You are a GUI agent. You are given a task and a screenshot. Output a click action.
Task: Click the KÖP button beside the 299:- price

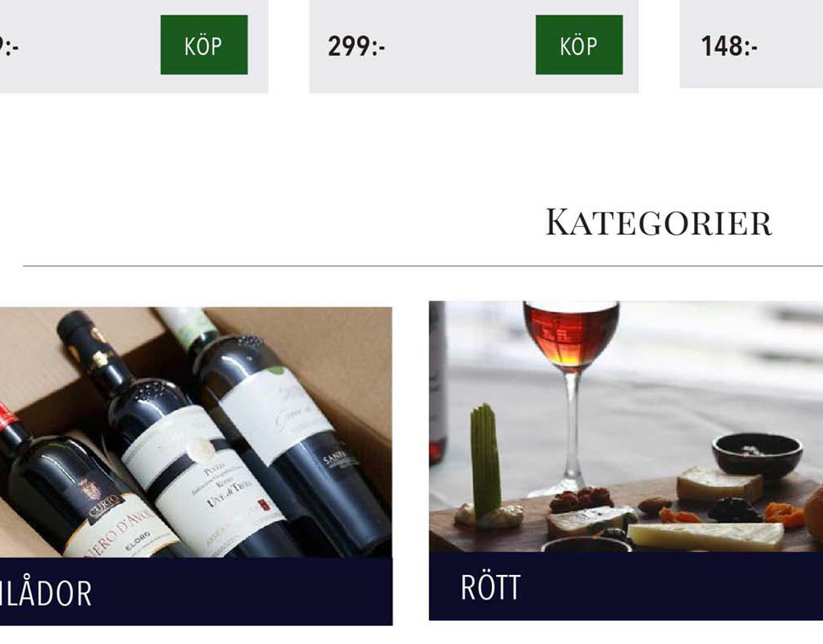[579, 44]
